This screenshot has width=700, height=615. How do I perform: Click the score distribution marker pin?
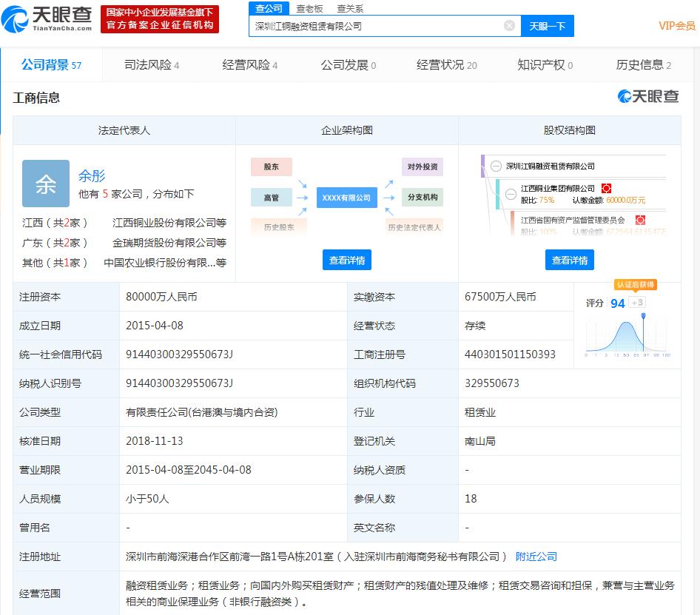click(643, 316)
